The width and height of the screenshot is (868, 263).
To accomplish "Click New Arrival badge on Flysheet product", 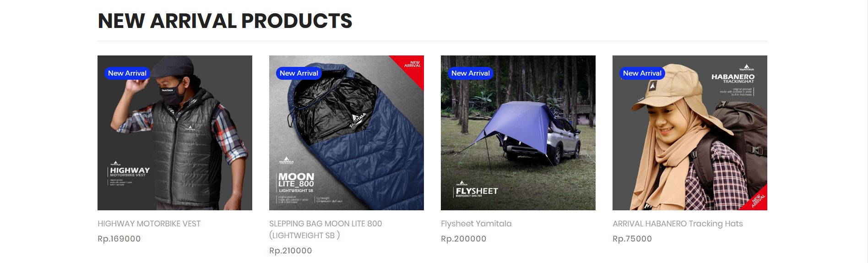I will 471,73.
